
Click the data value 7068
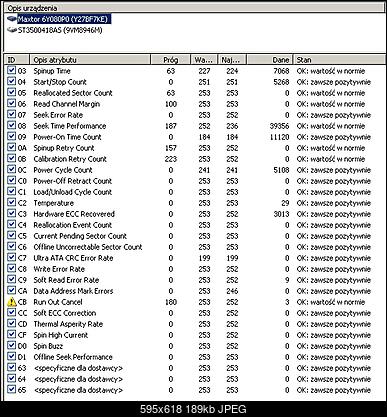coord(281,71)
